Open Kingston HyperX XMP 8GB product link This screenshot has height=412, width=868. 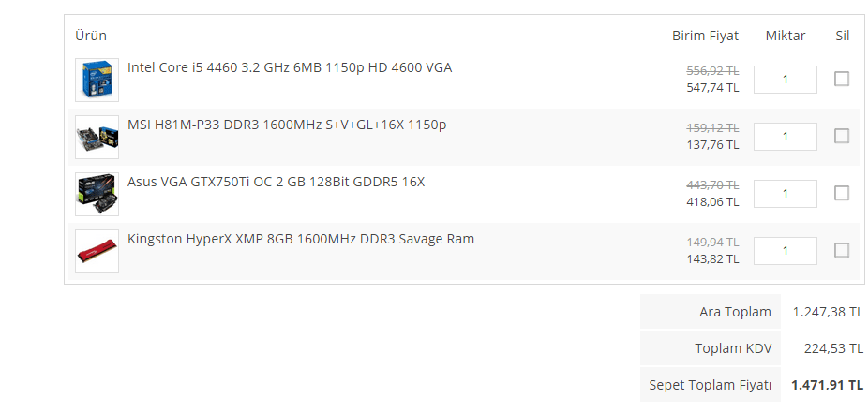click(x=301, y=239)
